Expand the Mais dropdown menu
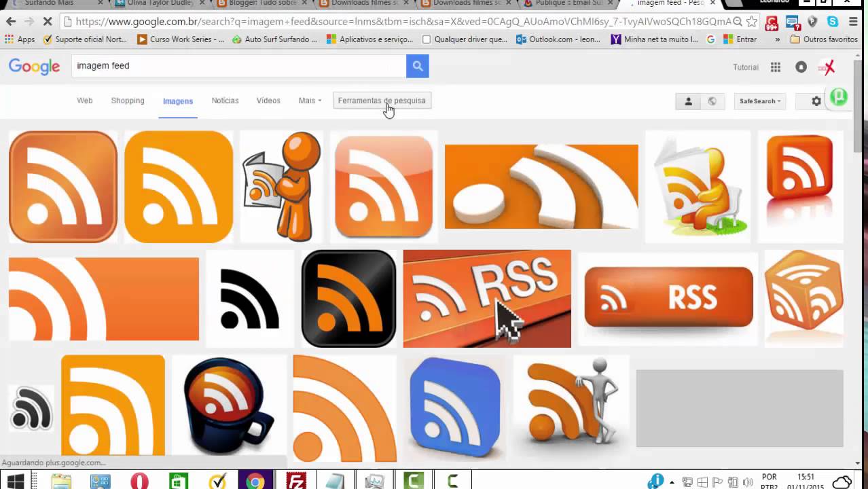Image resolution: width=868 pixels, height=489 pixels. 310,101
